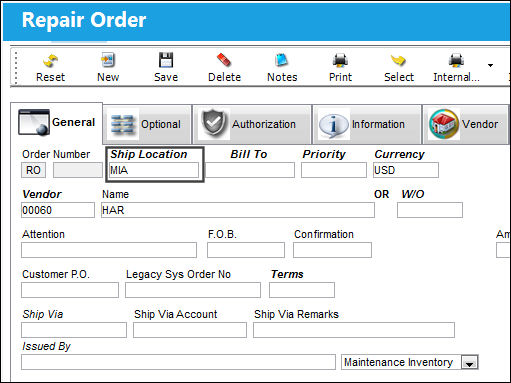Click the Legacy Sys Order No field
511x383 pixels.
point(193,290)
